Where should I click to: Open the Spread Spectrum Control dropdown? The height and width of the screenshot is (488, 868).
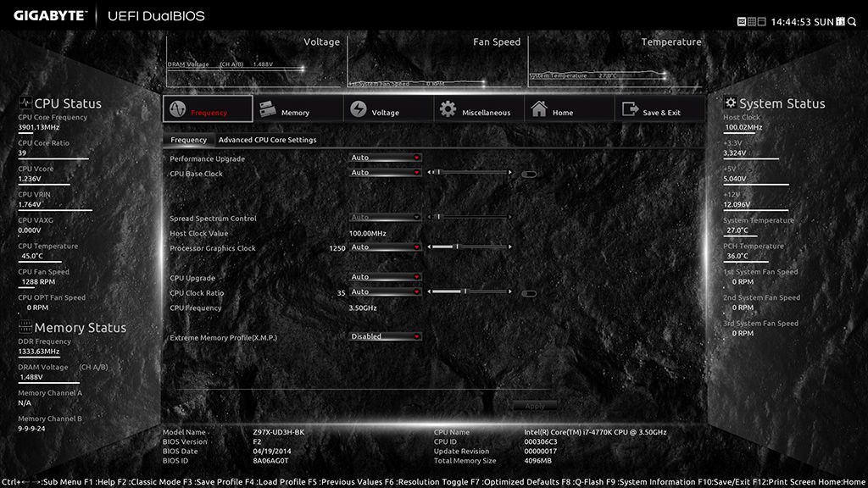(x=386, y=218)
